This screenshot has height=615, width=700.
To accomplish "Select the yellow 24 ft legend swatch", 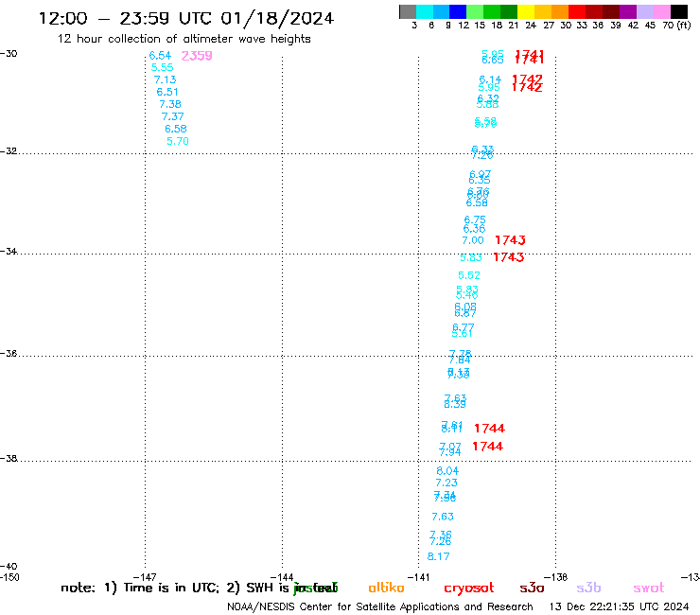I will coord(526,11).
